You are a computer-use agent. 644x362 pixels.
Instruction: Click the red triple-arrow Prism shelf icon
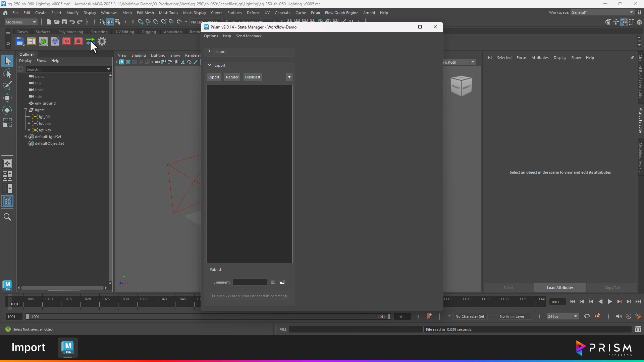67,41
